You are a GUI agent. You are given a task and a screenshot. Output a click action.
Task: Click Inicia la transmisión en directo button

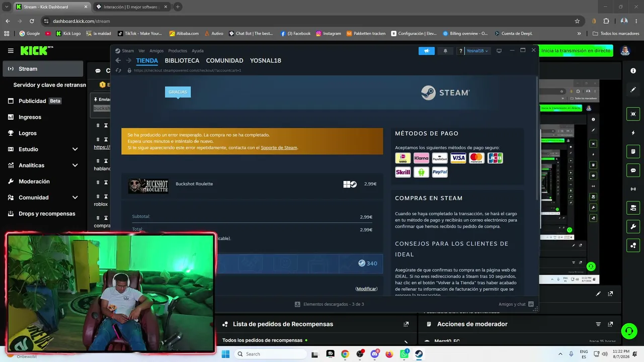click(x=576, y=51)
